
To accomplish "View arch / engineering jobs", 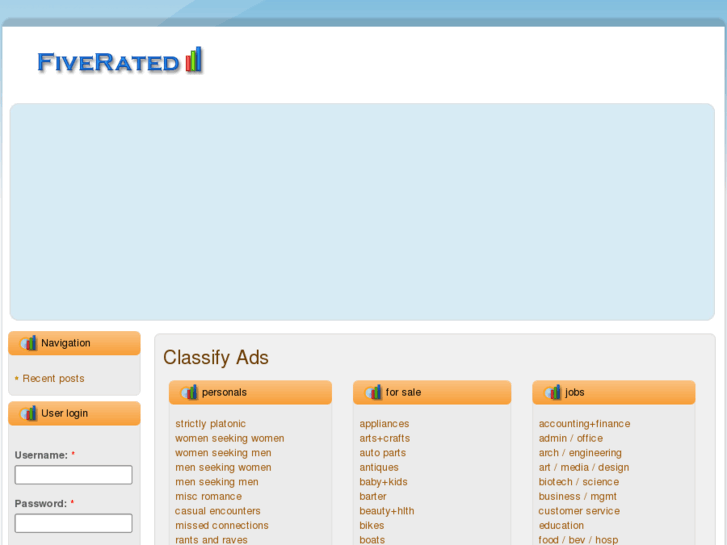I will [580, 453].
